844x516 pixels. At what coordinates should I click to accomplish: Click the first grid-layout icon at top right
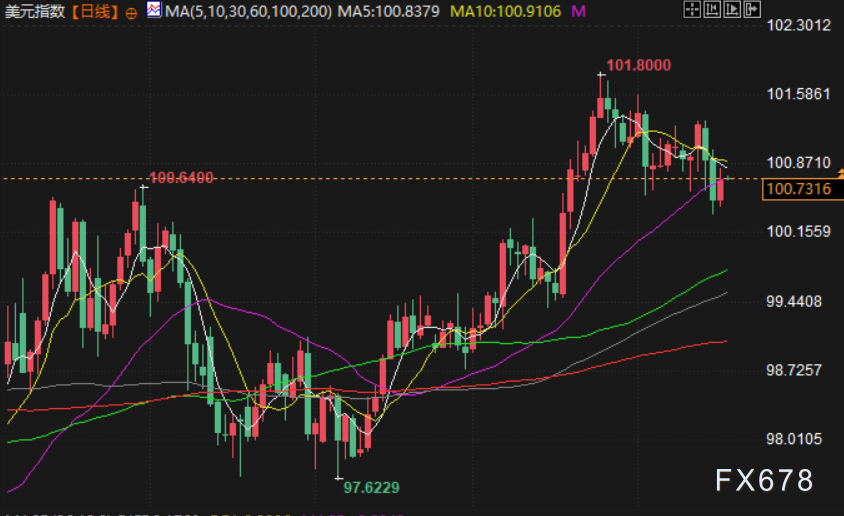[x=692, y=9]
